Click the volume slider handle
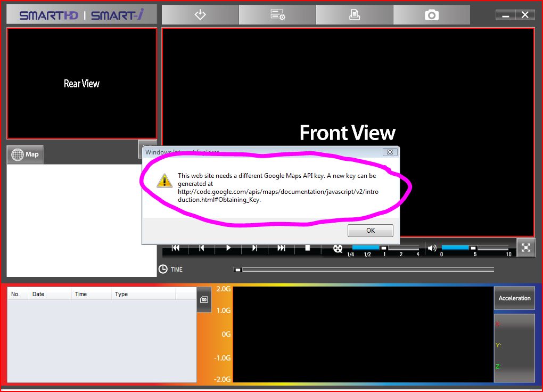Screen dimensions: 543x392 [x=473, y=248]
